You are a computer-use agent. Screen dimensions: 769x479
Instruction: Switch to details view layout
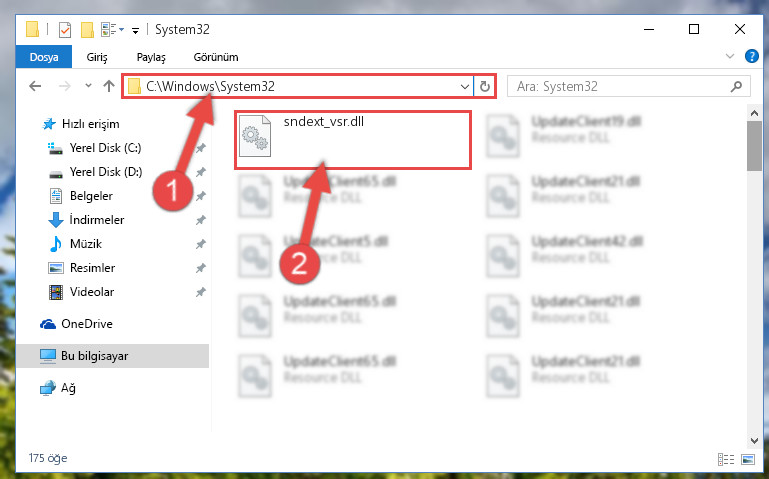(726, 459)
